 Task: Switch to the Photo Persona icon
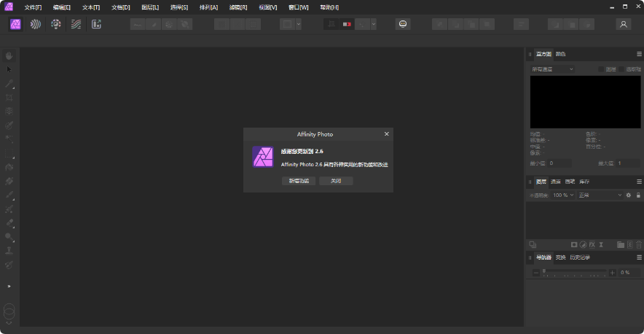point(16,24)
